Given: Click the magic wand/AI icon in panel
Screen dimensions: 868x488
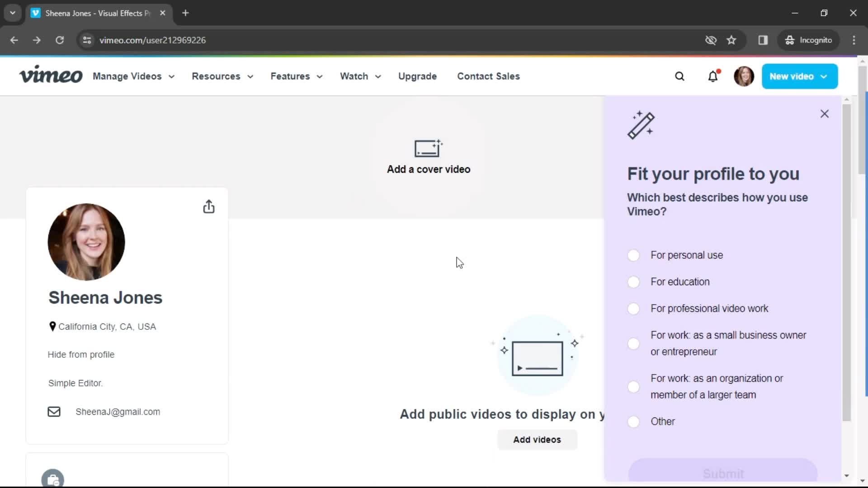Looking at the screenshot, I should click(642, 125).
